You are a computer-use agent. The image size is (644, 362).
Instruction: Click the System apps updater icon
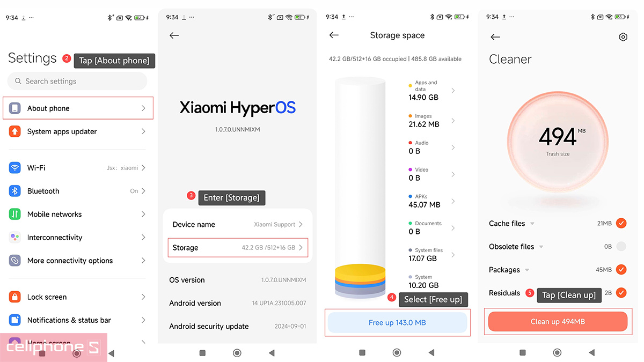point(15,131)
